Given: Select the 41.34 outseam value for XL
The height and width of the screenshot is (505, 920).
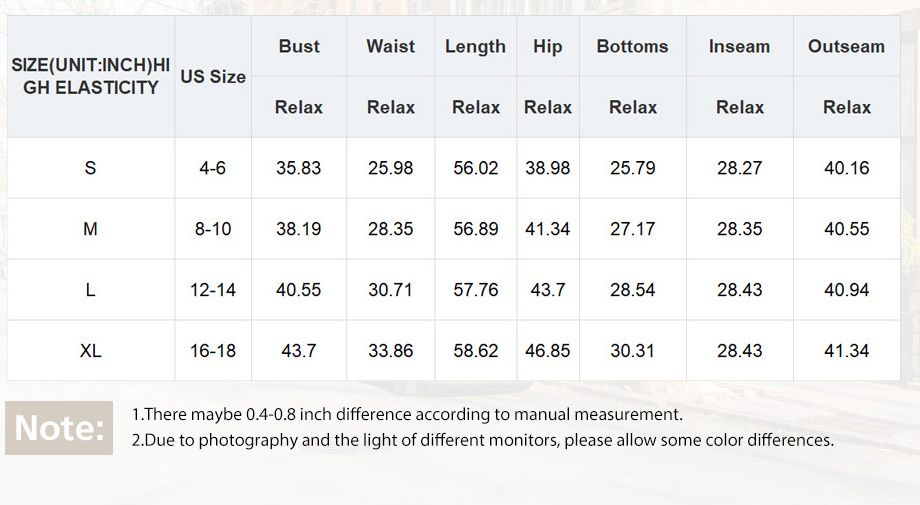Looking at the screenshot, I should coord(846,351).
